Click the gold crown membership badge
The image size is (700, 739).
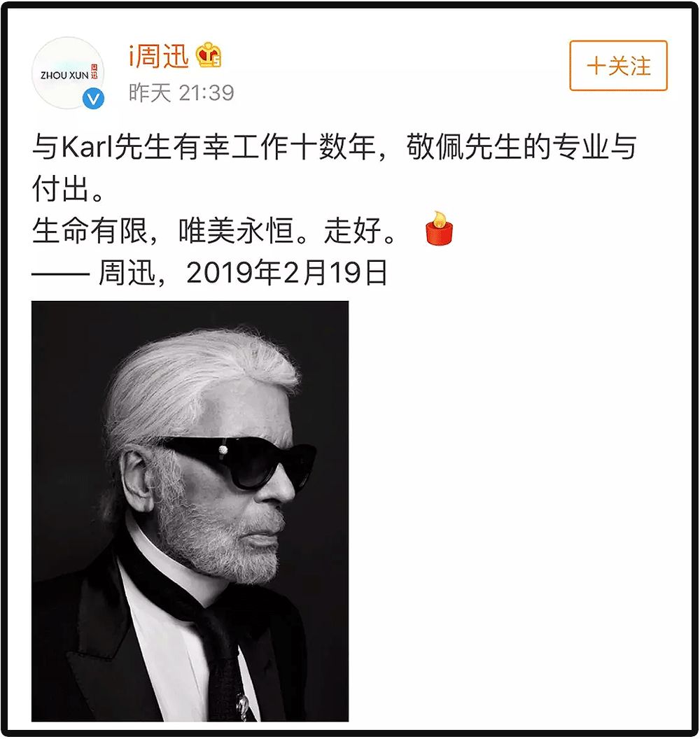[209, 55]
